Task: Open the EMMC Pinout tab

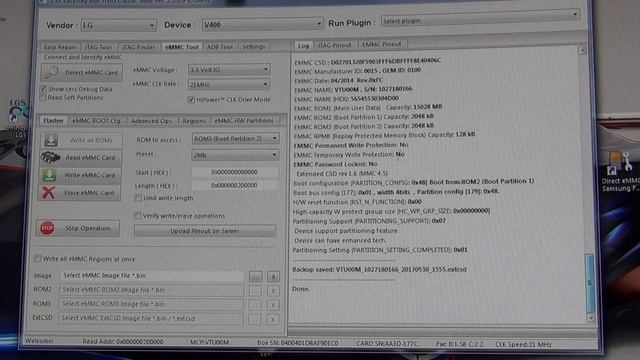Action: pyautogui.click(x=382, y=44)
